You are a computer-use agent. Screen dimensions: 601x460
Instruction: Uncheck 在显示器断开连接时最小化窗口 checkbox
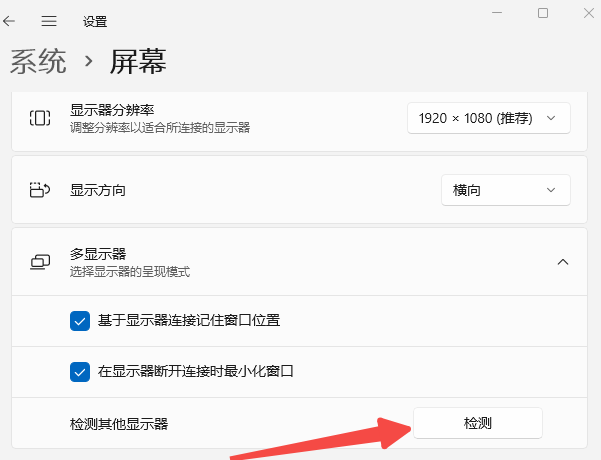[80, 372]
